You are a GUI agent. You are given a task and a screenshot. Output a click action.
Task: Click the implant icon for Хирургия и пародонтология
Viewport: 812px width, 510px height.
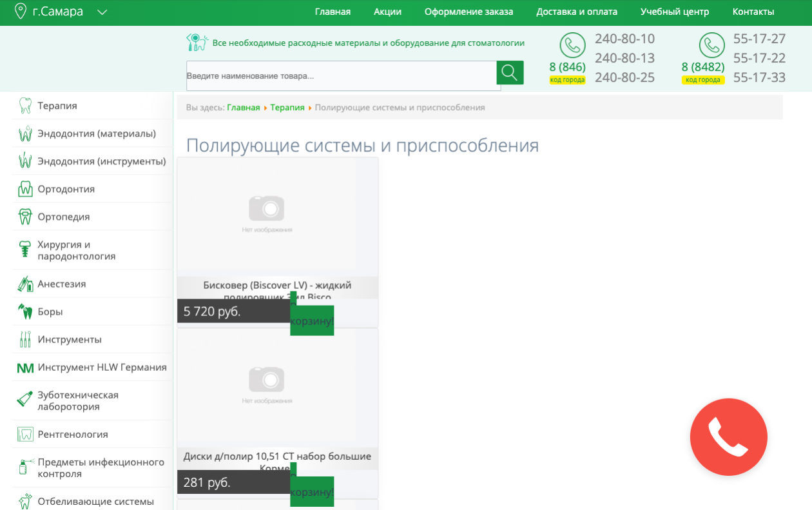click(x=25, y=250)
